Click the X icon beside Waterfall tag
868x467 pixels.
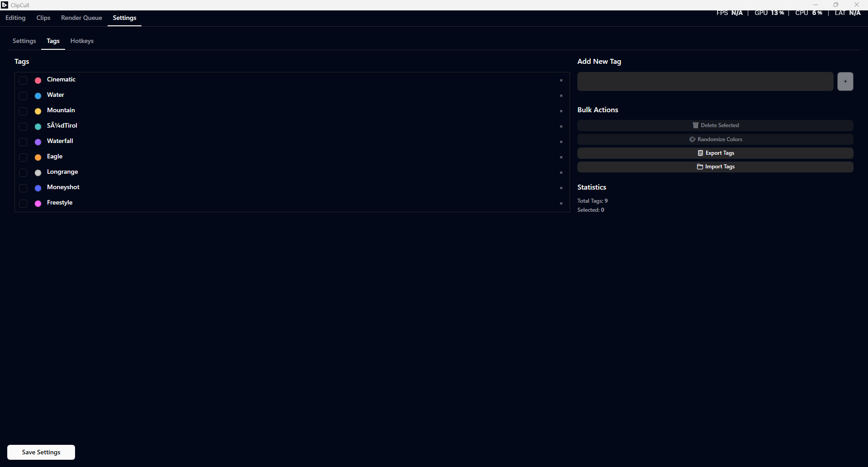(x=561, y=142)
